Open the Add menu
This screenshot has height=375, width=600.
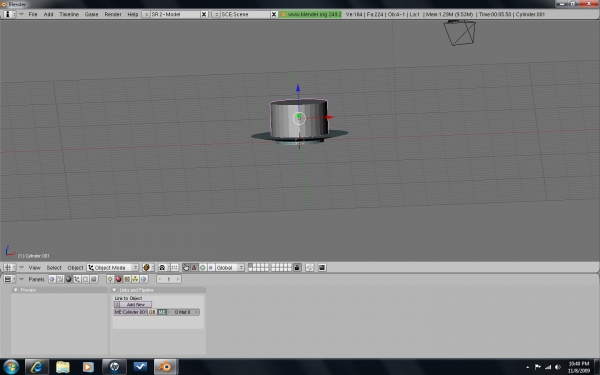pyautogui.click(x=48, y=14)
